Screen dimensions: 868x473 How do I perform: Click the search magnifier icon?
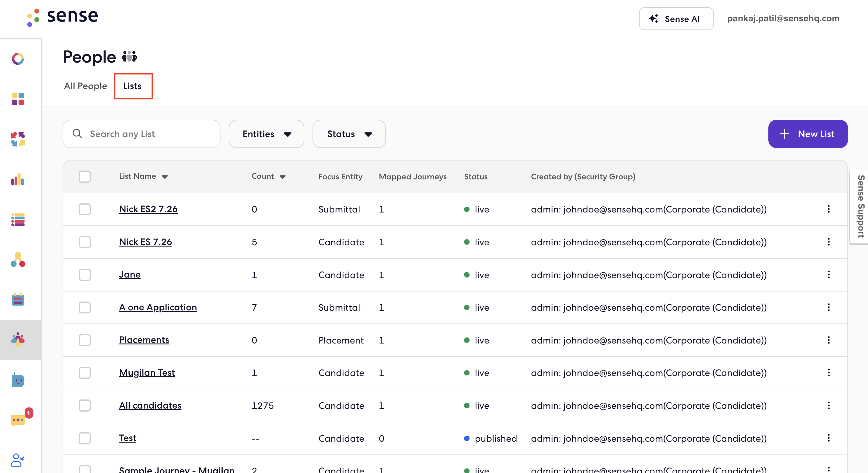pyautogui.click(x=77, y=133)
